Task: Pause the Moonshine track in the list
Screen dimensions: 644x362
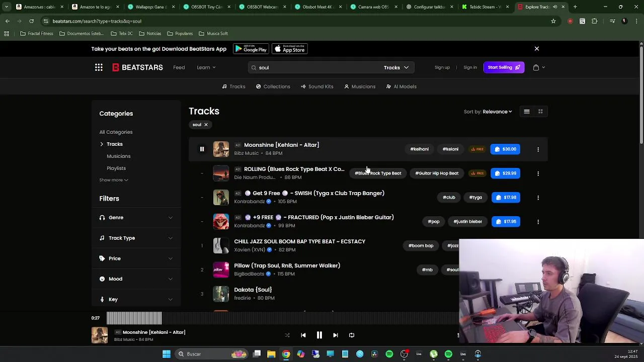Action: (x=202, y=149)
